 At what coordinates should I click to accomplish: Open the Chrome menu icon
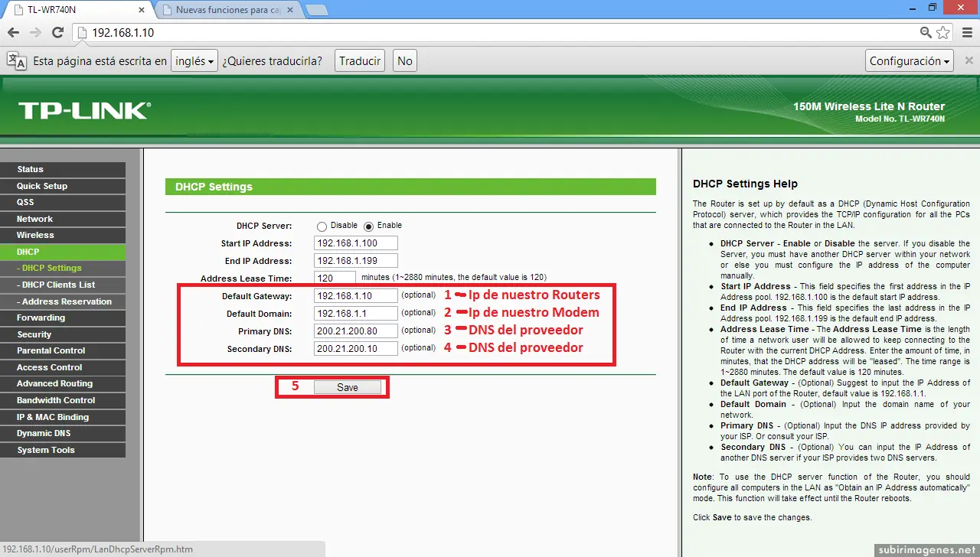point(965,33)
